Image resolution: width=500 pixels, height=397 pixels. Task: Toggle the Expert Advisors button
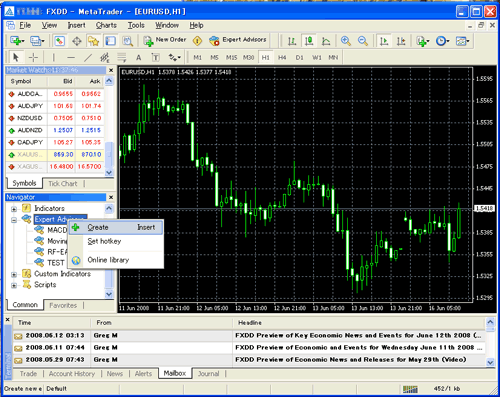tap(238, 40)
